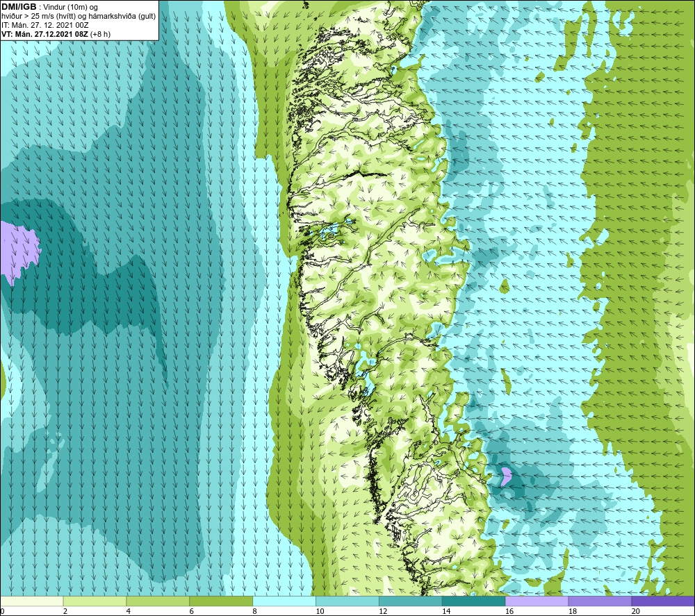Click the small purple wind patch off the southeast coast
695x616 pixels.
[x=506, y=476]
